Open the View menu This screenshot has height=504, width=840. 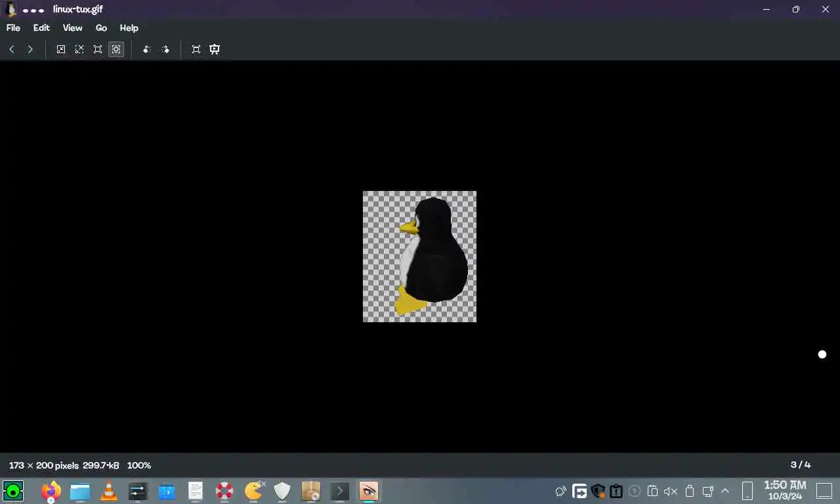[72, 28]
